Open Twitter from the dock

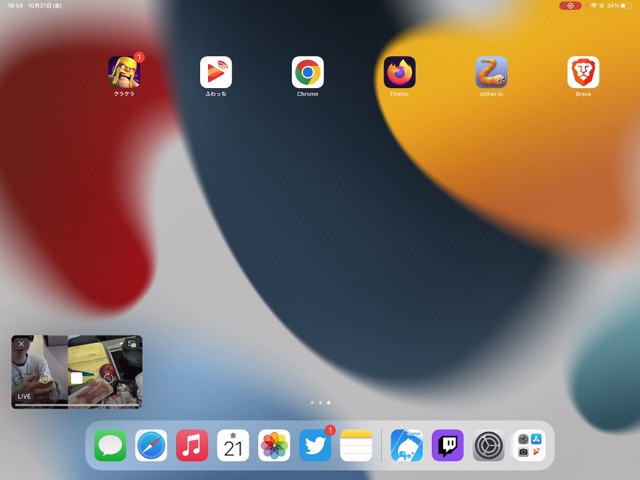pyautogui.click(x=315, y=445)
